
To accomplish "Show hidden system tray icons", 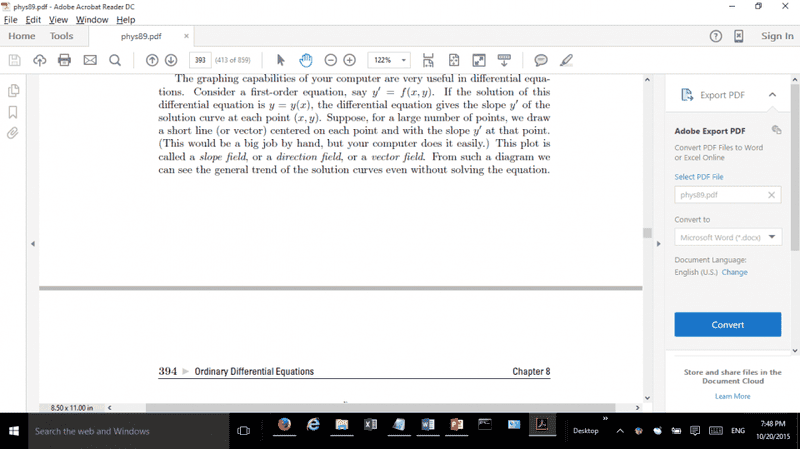I will tap(620, 431).
